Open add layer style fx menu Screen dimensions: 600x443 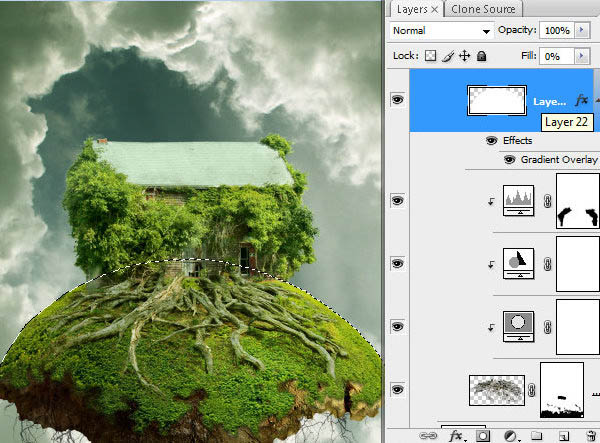click(456, 436)
